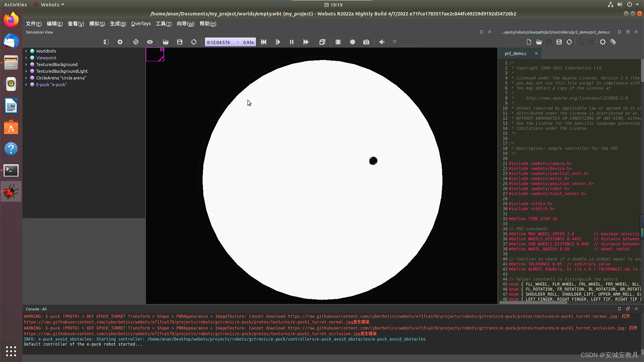Open a world file

pyautogui.click(x=166, y=42)
